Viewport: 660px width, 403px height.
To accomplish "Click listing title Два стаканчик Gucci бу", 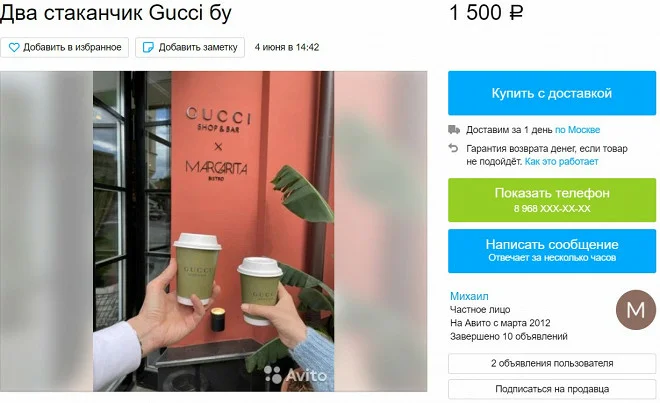I will [x=116, y=13].
